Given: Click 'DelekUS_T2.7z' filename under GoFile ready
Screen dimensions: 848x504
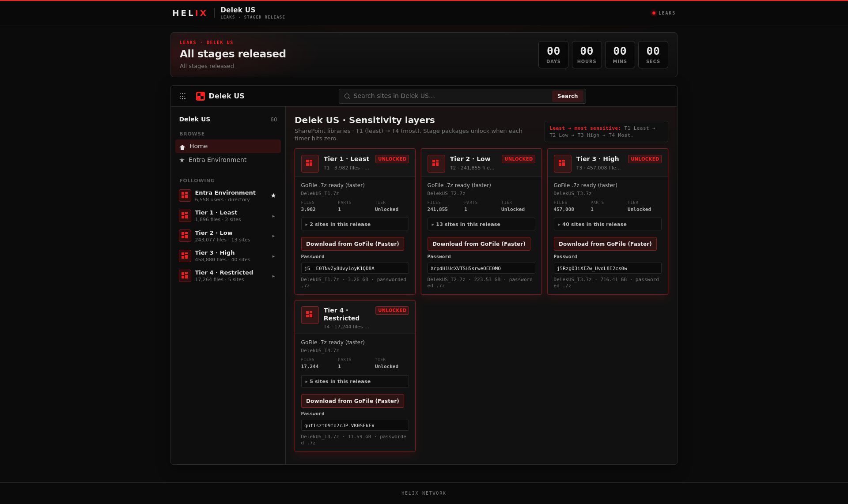Looking at the screenshot, I should [x=446, y=194].
